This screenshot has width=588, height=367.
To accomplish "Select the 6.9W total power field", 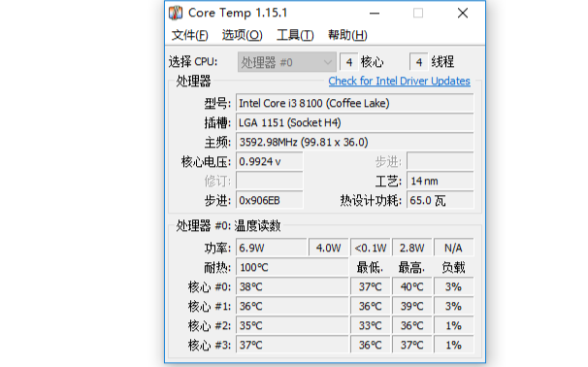I will point(272,248).
